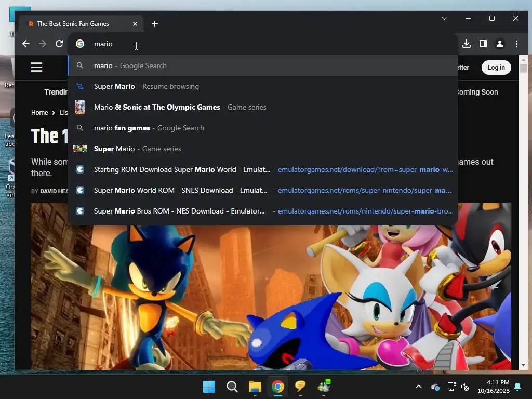Image resolution: width=532 pixels, height=399 pixels.
Task: Open the website hamburger menu
Action: point(37,67)
